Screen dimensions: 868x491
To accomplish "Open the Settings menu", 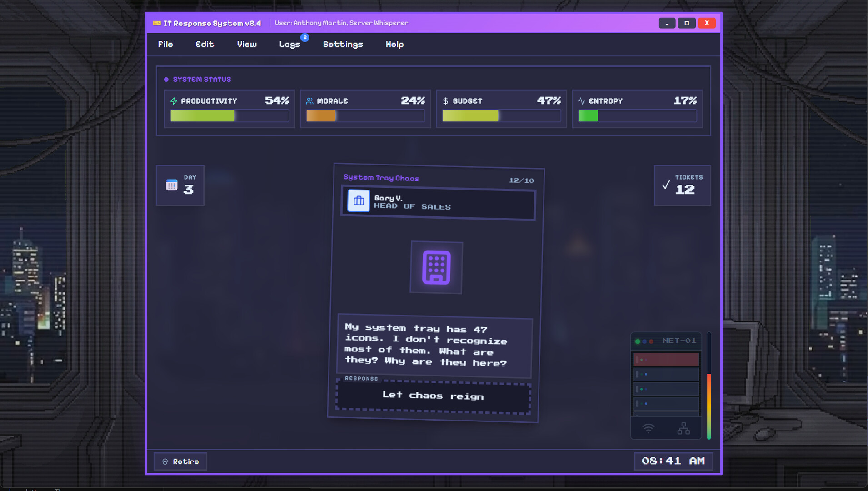I will (x=343, y=44).
